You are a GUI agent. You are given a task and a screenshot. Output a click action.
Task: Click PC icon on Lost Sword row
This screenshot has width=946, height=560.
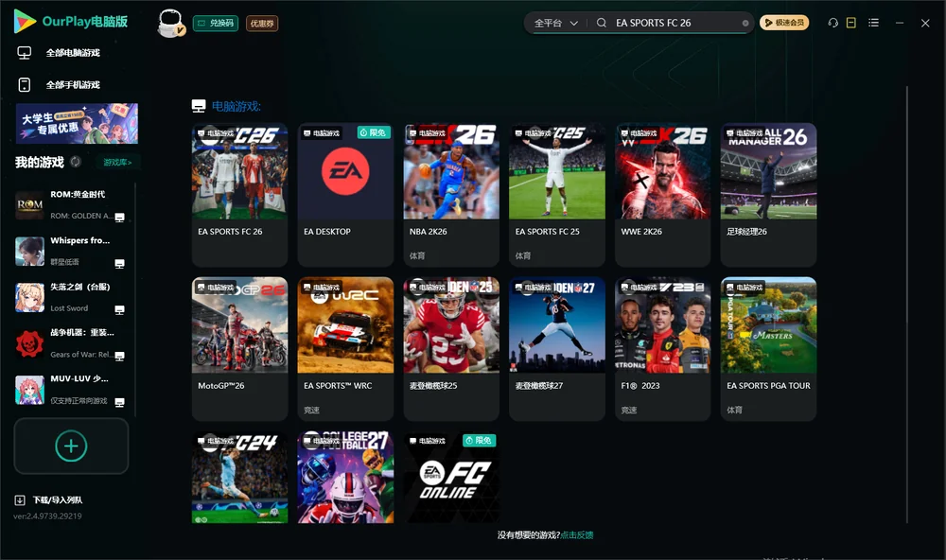(119, 309)
